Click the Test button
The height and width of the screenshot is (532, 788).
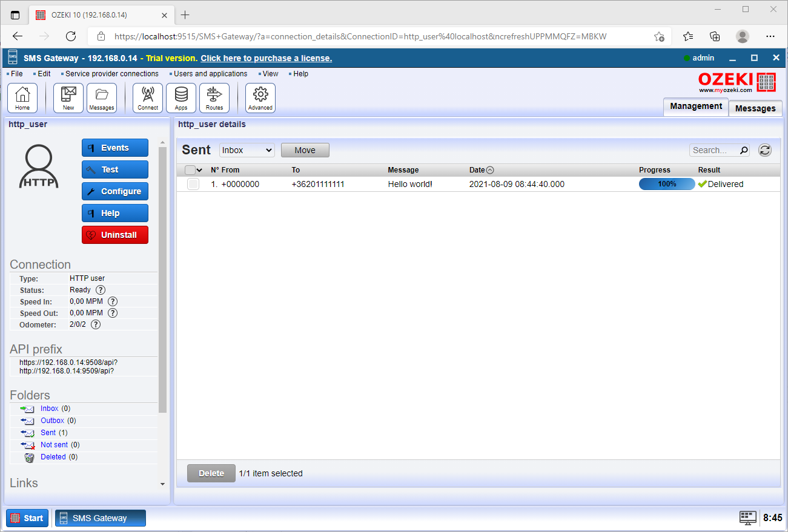115,169
